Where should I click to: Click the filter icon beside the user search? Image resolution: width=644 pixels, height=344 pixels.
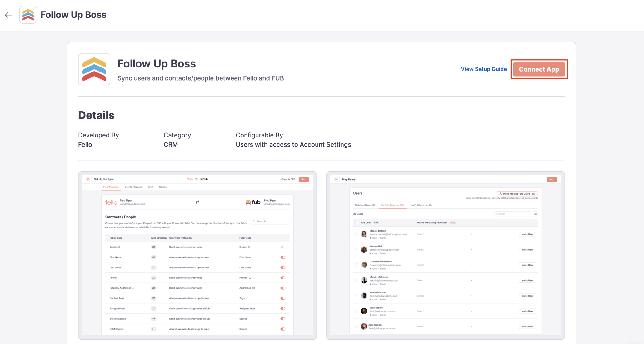(535, 214)
